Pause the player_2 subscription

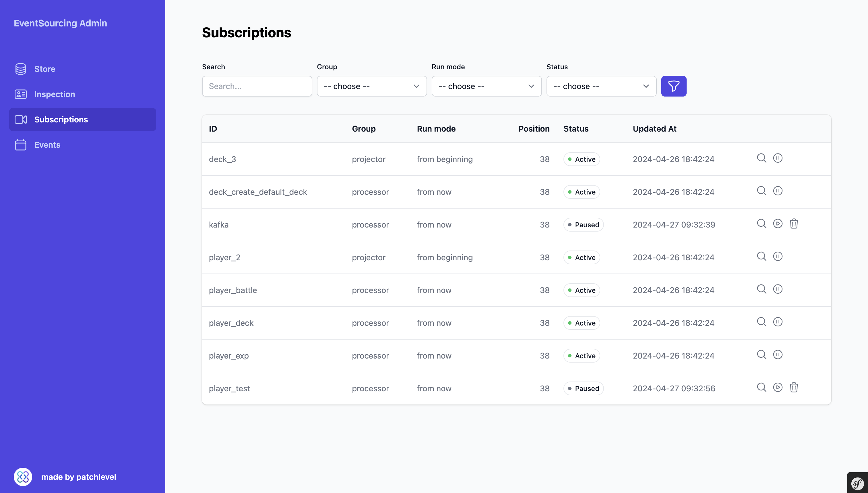coord(778,256)
